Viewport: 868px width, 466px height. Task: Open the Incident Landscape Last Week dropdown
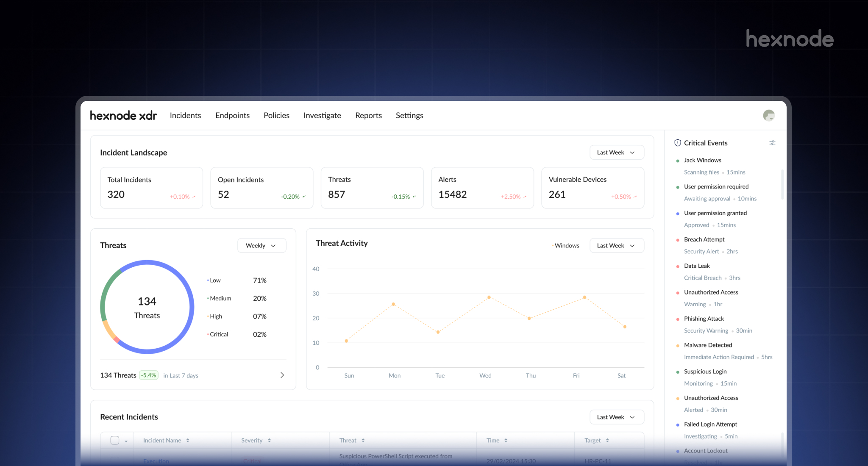coord(617,153)
